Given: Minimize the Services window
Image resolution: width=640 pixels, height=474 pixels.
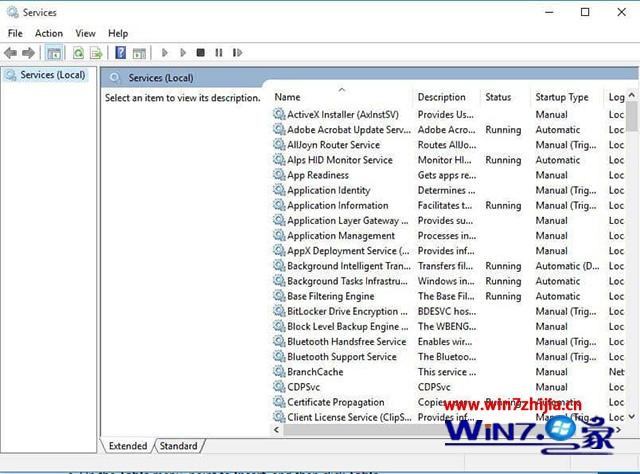Looking at the screenshot, I should pyautogui.click(x=549, y=12).
